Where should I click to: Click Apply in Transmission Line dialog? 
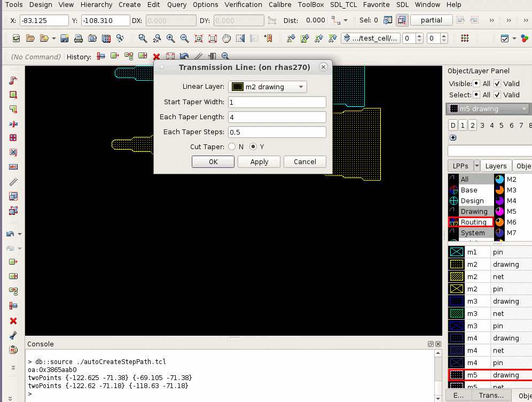pos(259,161)
